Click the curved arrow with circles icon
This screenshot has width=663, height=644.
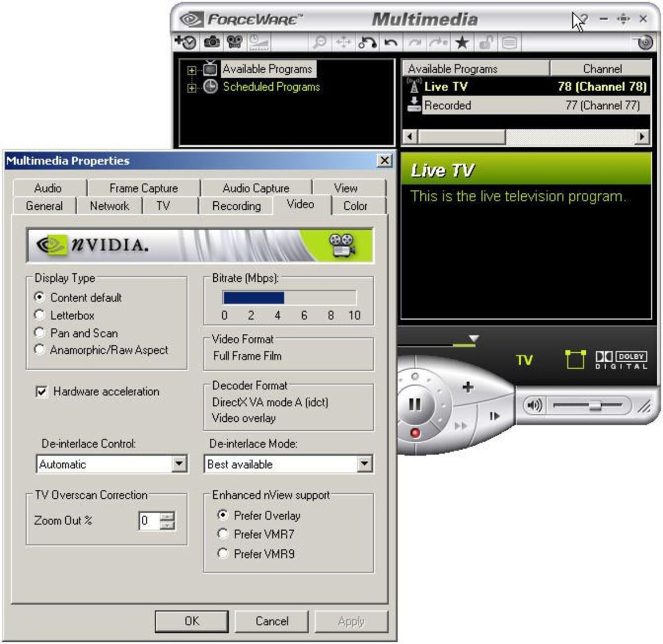tap(367, 43)
